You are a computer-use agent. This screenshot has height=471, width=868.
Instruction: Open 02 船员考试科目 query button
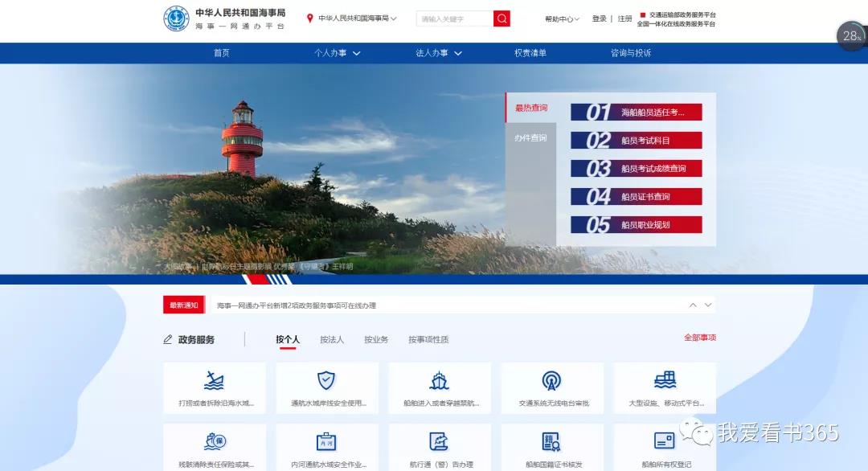click(636, 140)
